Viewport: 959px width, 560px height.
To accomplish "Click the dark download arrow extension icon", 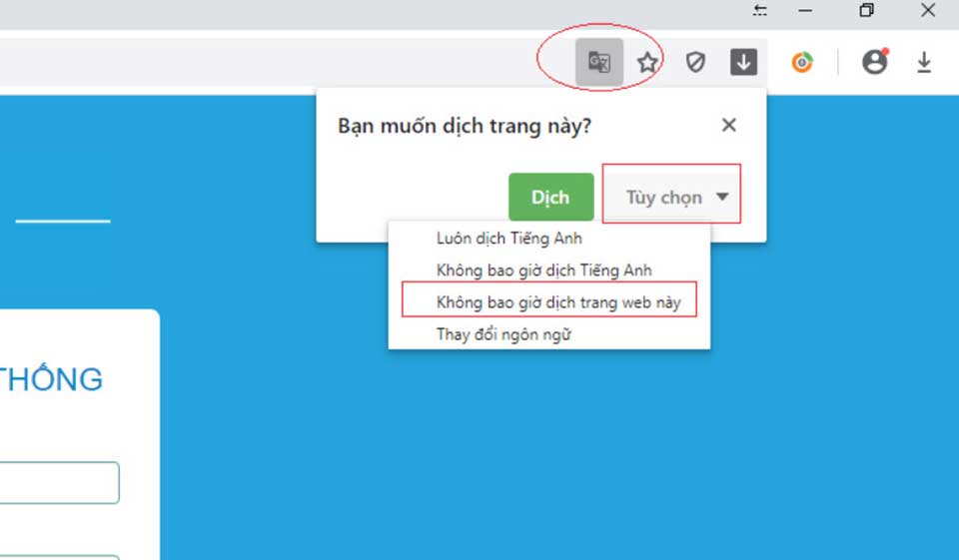I will (743, 62).
